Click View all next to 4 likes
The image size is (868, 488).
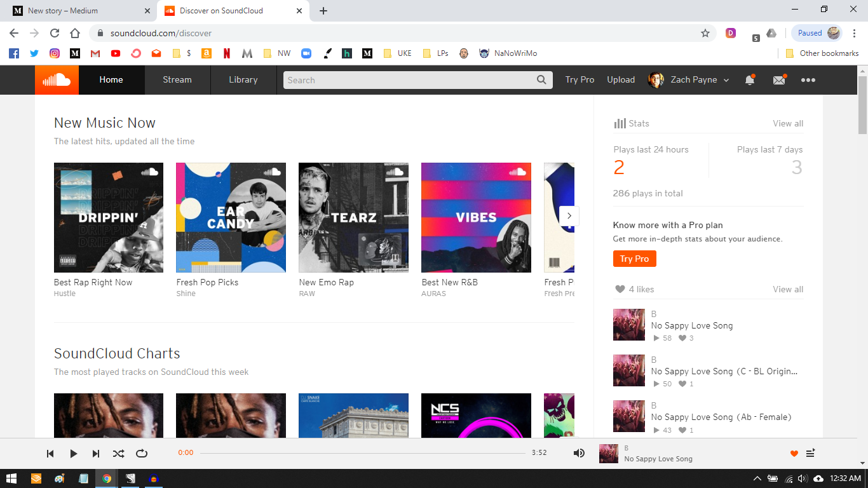788,289
